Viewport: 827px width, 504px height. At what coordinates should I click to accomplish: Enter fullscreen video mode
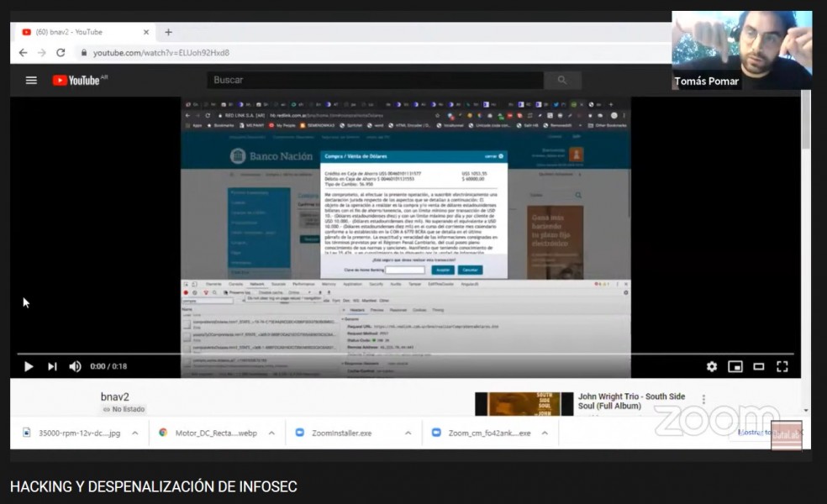coord(782,366)
